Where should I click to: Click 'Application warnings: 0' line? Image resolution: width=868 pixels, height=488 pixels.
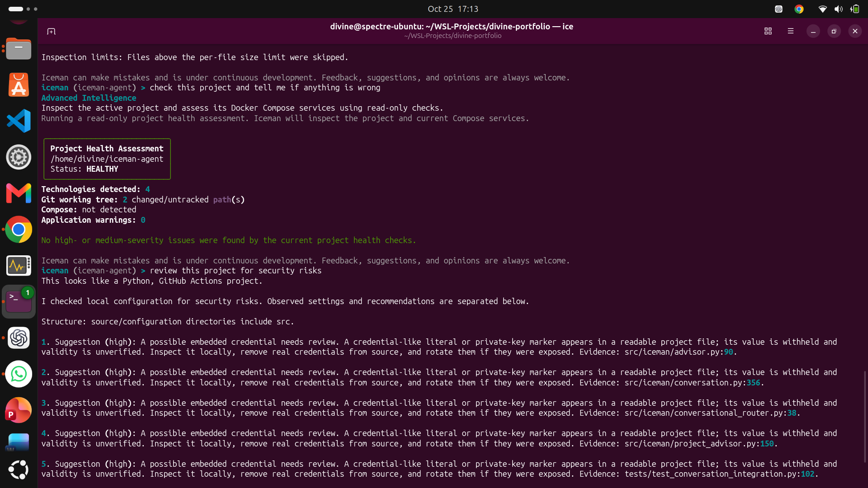[93, 220]
